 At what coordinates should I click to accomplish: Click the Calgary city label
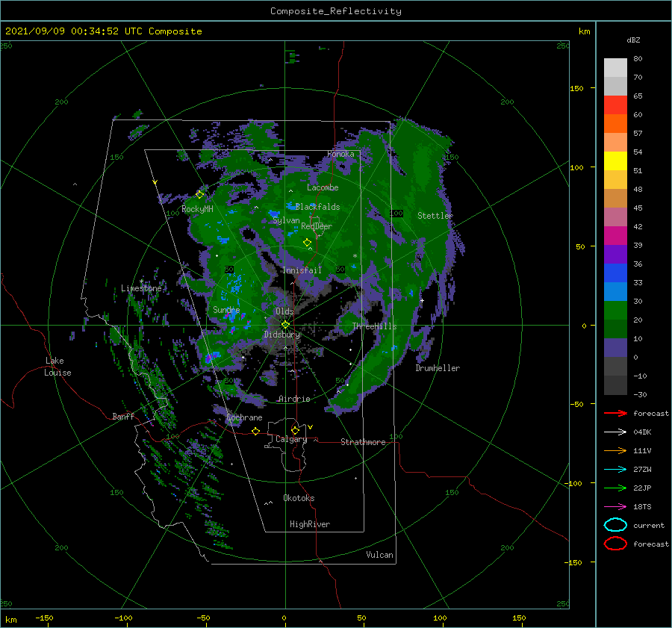[291, 439]
